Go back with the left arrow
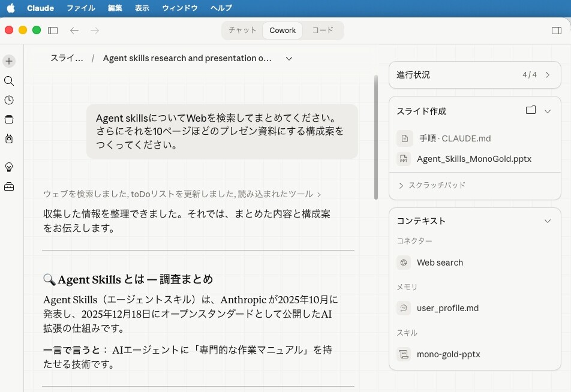The image size is (571, 392). coord(74,31)
